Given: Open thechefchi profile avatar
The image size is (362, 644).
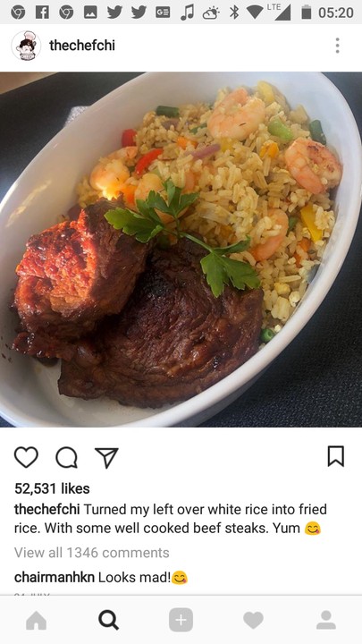Looking at the screenshot, I should (x=26, y=46).
